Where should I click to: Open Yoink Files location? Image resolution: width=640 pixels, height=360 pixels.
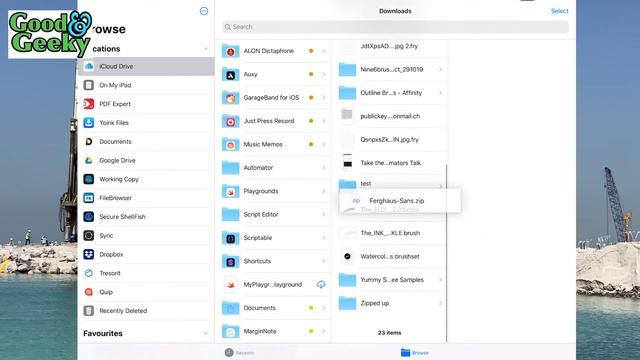[146, 122]
